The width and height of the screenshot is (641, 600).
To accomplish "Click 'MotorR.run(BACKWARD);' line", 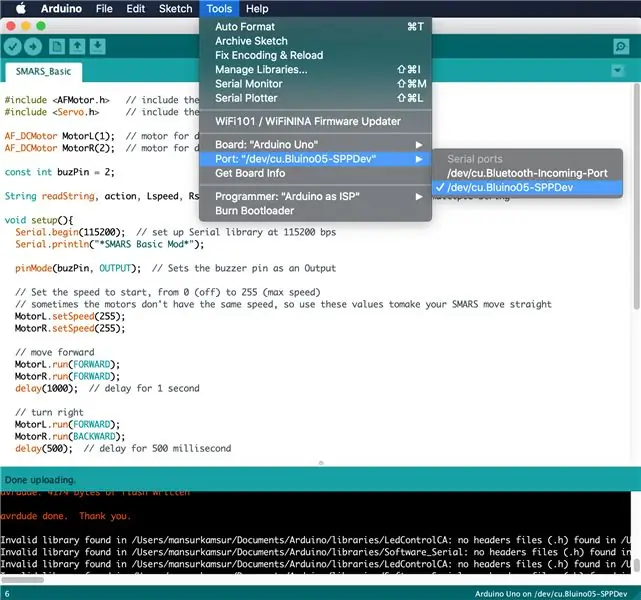I will [x=70, y=437].
